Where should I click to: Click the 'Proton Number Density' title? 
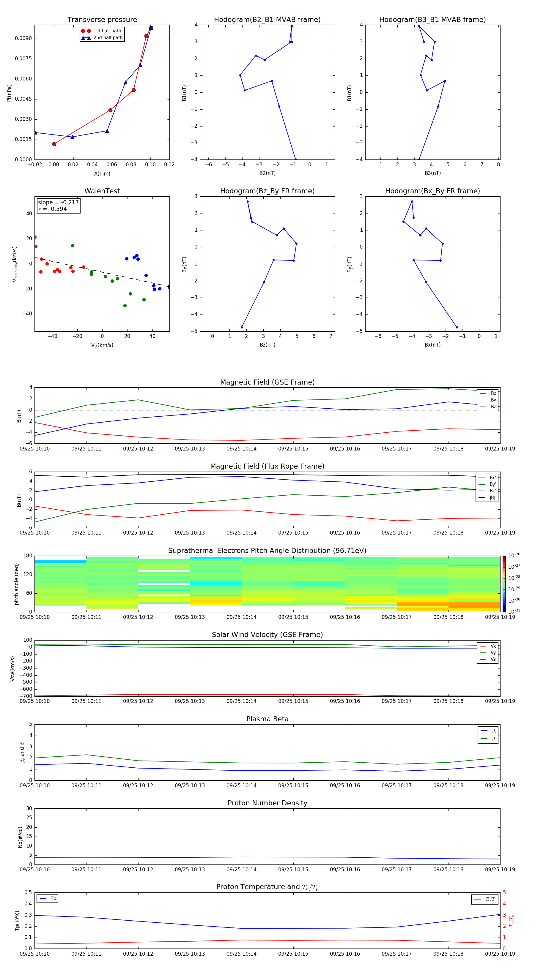(267, 803)
